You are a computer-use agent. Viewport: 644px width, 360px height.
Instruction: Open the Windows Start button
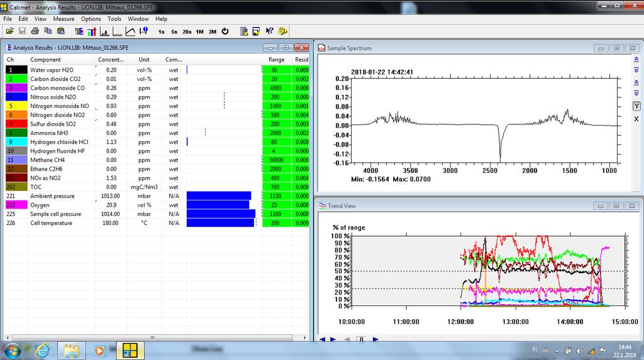13,351
